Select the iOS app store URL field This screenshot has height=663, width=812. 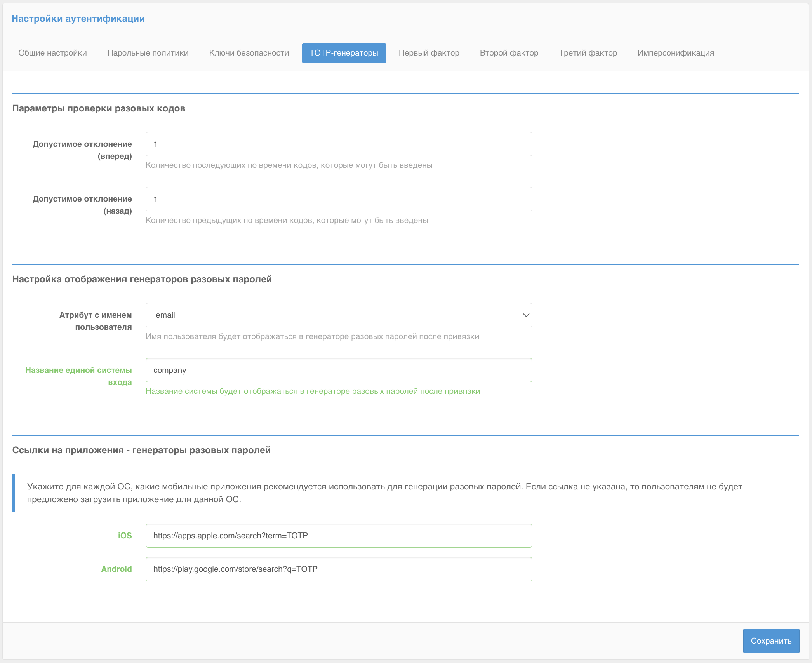pyautogui.click(x=338, y=536)
